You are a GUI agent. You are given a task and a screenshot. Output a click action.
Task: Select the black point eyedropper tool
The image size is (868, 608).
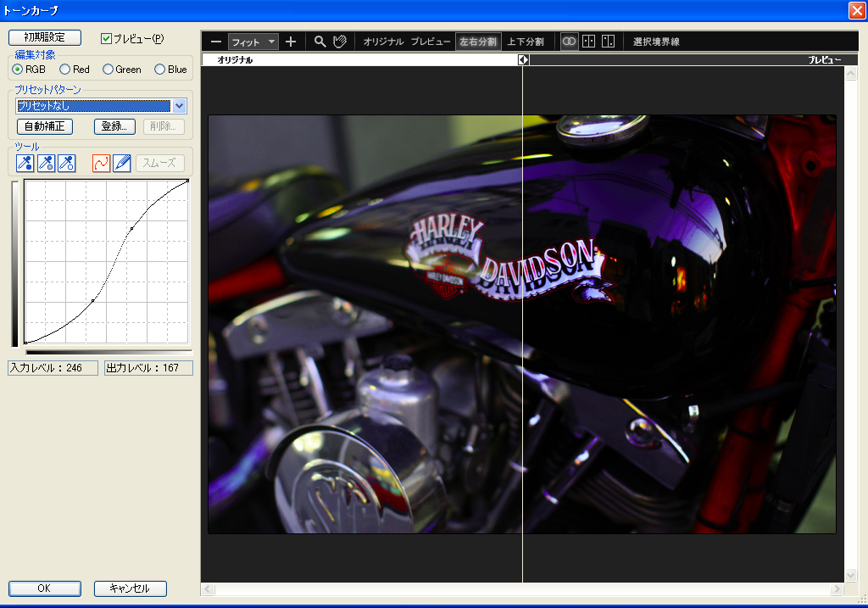[26, 163]
